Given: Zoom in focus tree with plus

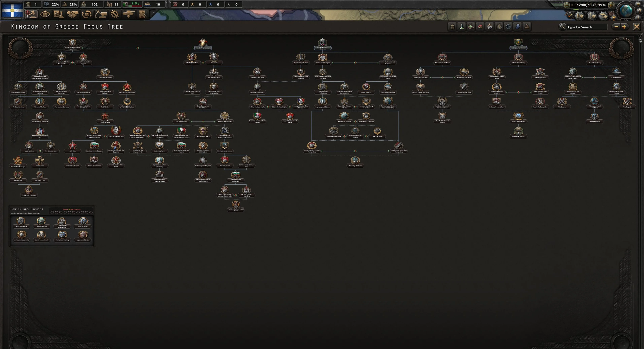Looking at the screenshot, I should (624, 27).
